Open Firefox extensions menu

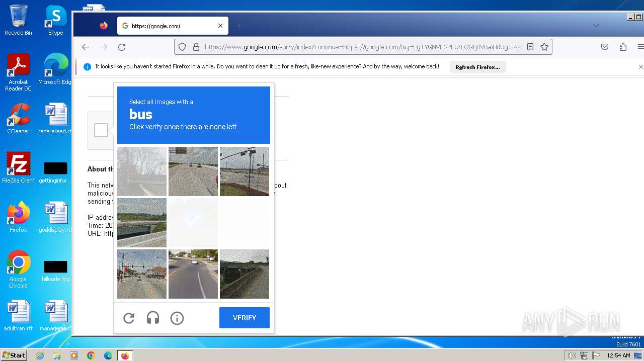pyautogui.click(x=623, y=47)
